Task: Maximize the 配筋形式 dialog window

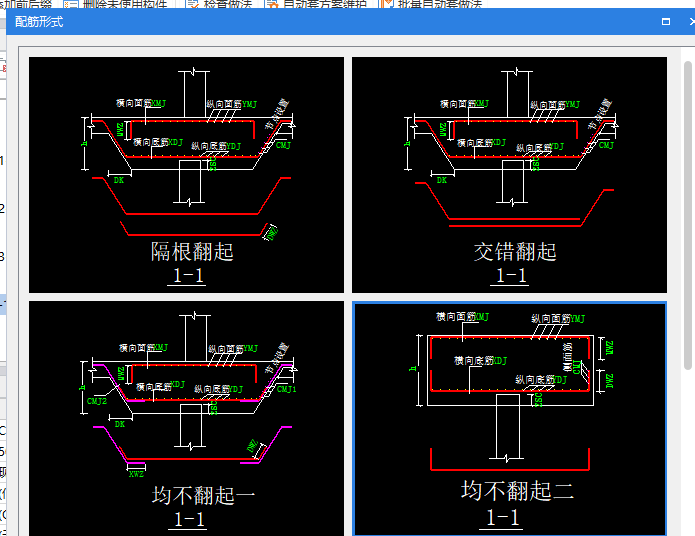Action: 666,22
